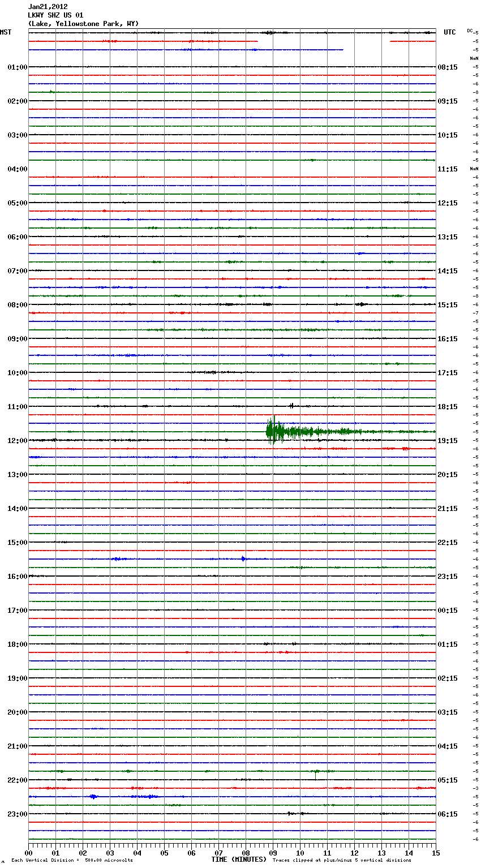Viewport: 481px width, 868px height.
Task: Select the 21:00 MST hour label
Action: (17, 746)
